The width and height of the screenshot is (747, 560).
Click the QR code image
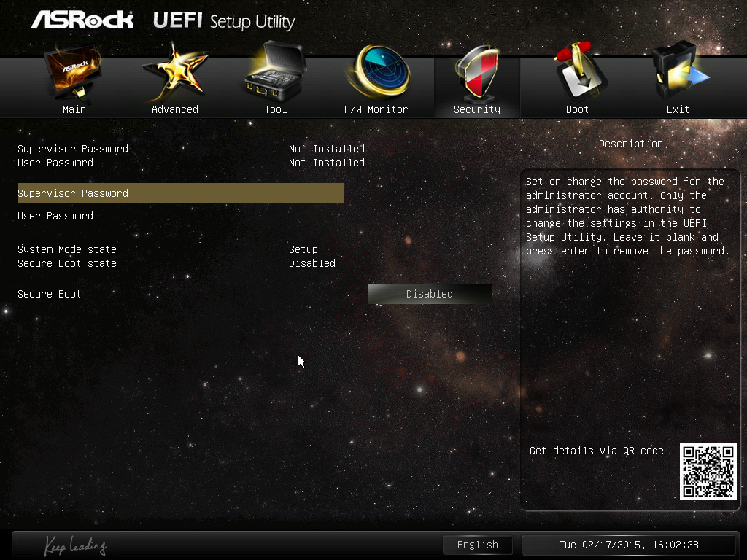point(708,472)
